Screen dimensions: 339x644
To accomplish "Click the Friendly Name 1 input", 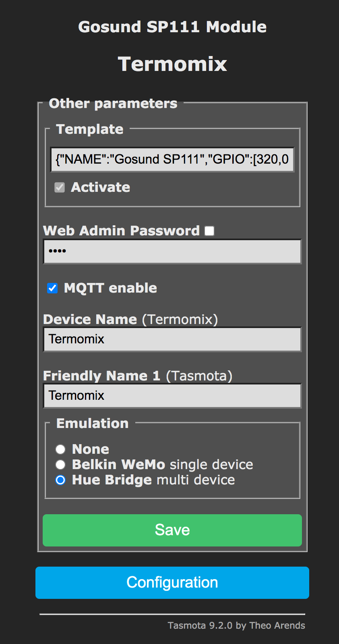I will pos(172,396).
